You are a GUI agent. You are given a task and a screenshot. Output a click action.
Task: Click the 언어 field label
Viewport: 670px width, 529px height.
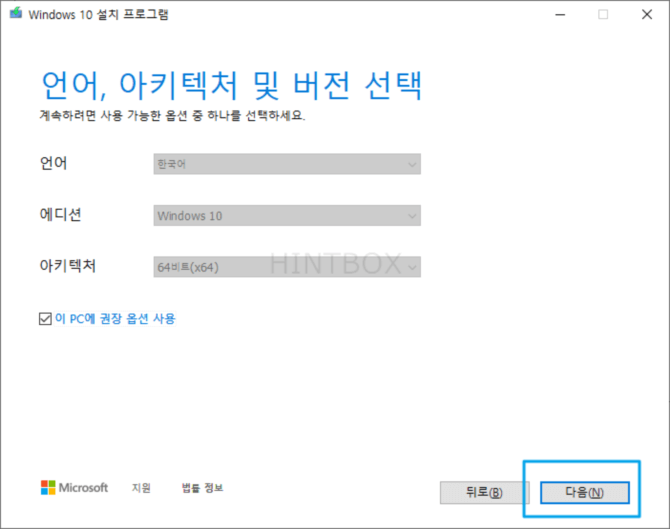tap(53, 163)
